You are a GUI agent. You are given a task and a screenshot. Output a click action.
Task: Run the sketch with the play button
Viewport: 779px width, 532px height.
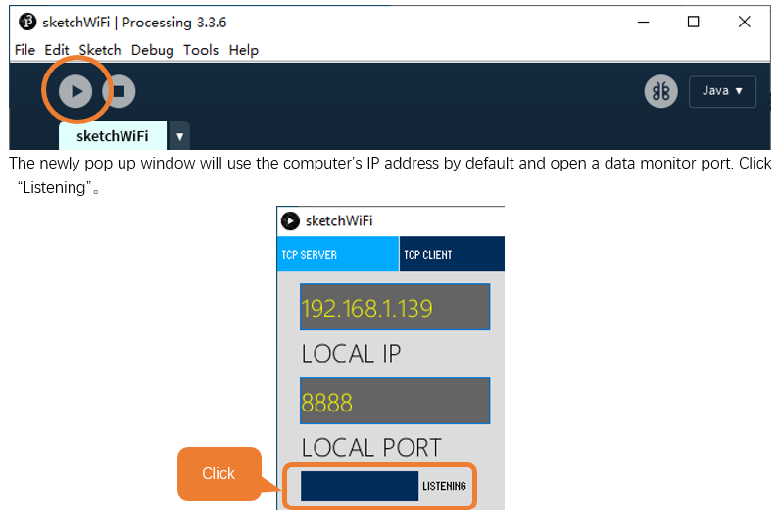(x=75, y=91)
